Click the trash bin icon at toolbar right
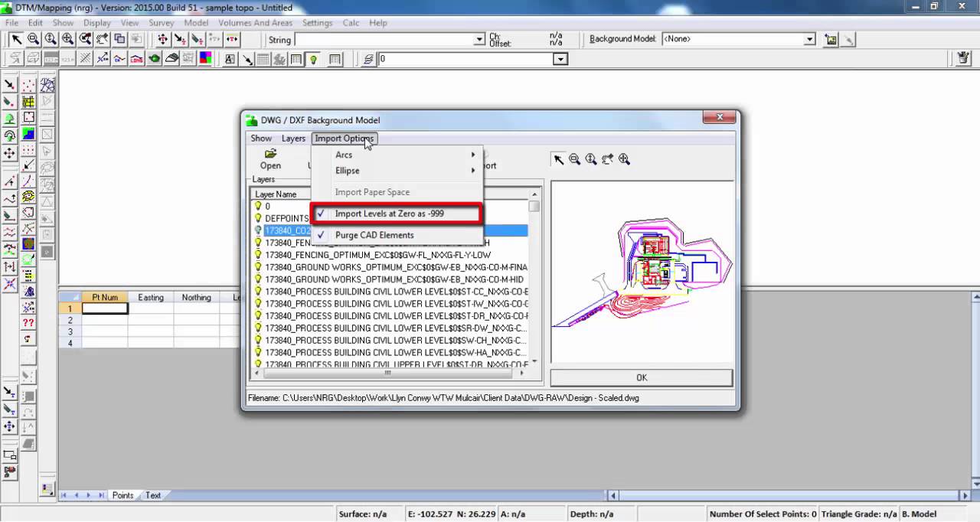The image size is (980, 522). (964, 58)
